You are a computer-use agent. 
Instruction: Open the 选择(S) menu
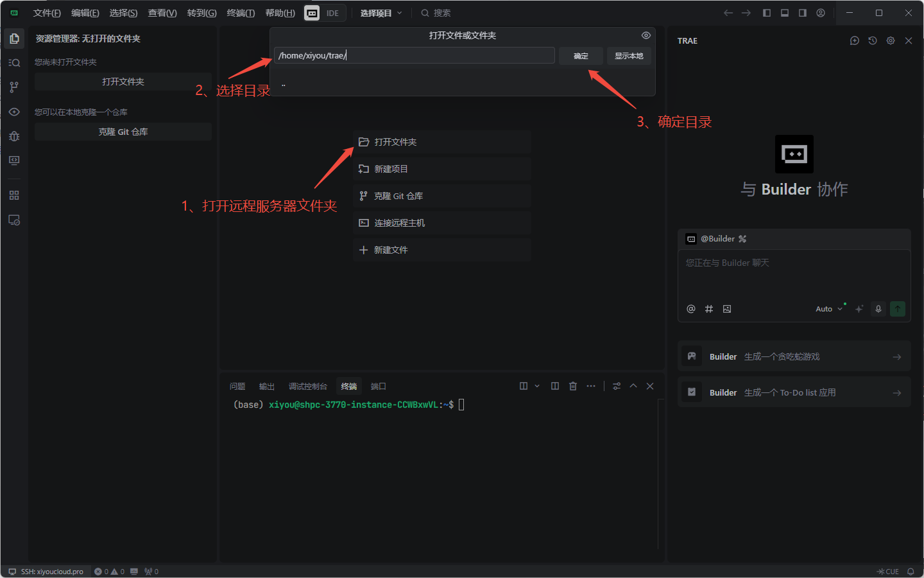124,13
